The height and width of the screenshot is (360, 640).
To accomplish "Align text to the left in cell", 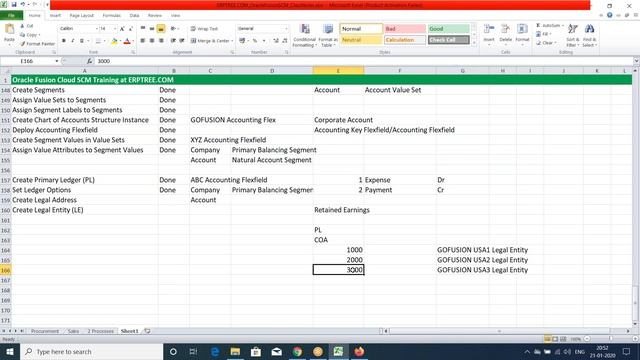I will [142, 41].
